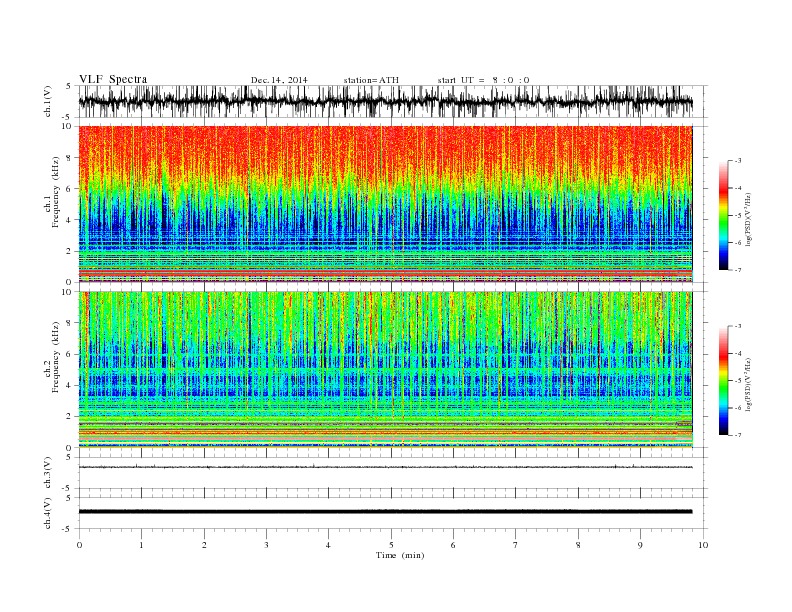Click the ch.2 spectrogram plot
Image resolution: width=792 pixels, height=612 pixels.
385,369
